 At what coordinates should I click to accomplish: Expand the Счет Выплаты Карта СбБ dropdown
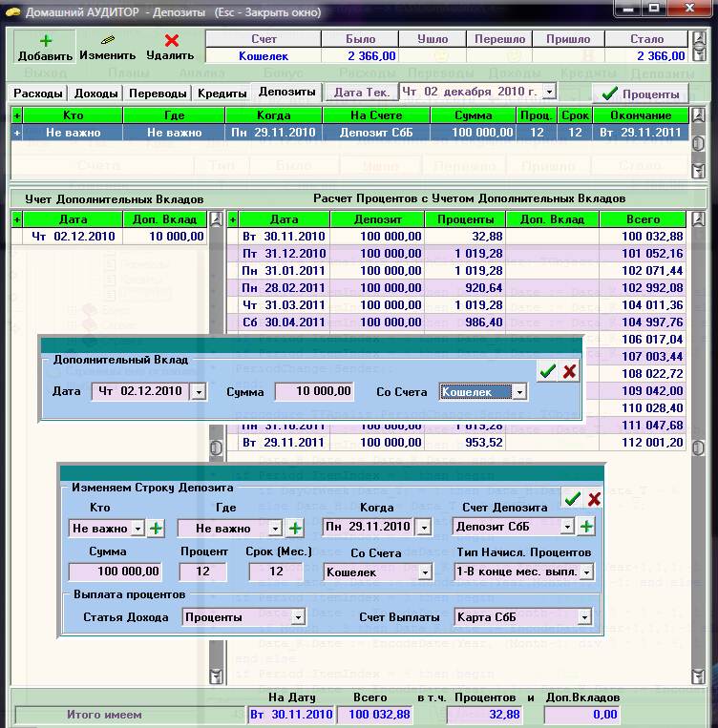pos(584,617)
